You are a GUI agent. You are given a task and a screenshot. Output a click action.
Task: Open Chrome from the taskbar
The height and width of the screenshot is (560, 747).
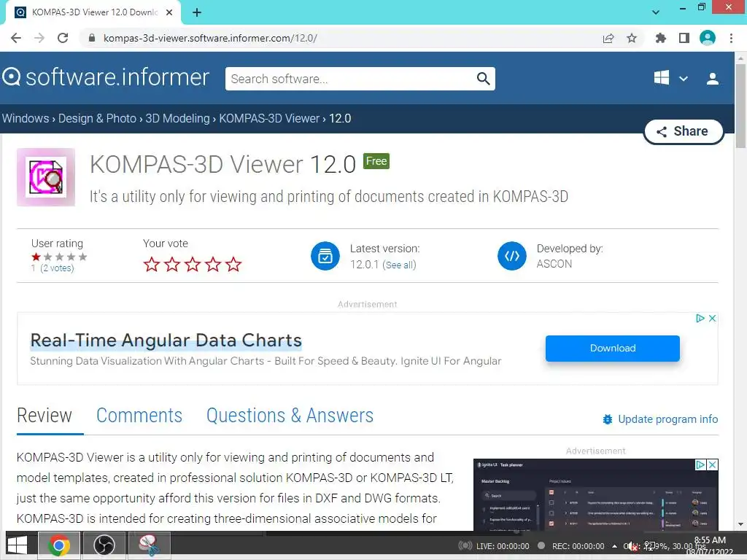[58, 545]
